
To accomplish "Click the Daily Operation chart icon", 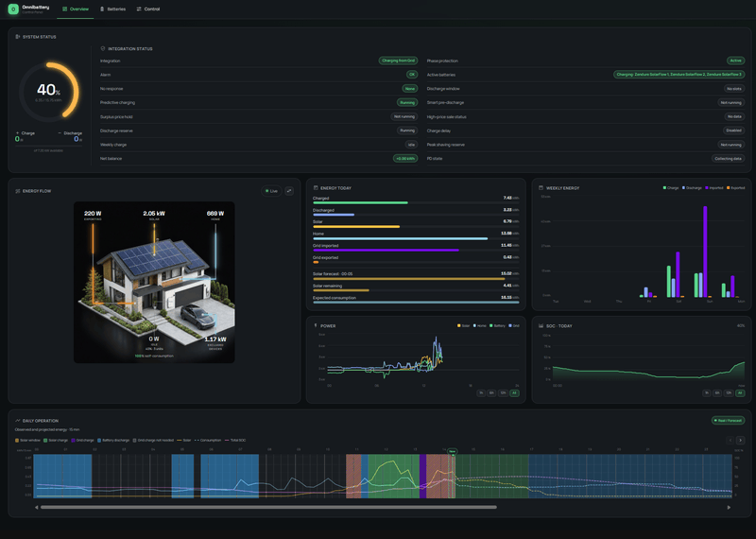I will (x=18, y=421).
